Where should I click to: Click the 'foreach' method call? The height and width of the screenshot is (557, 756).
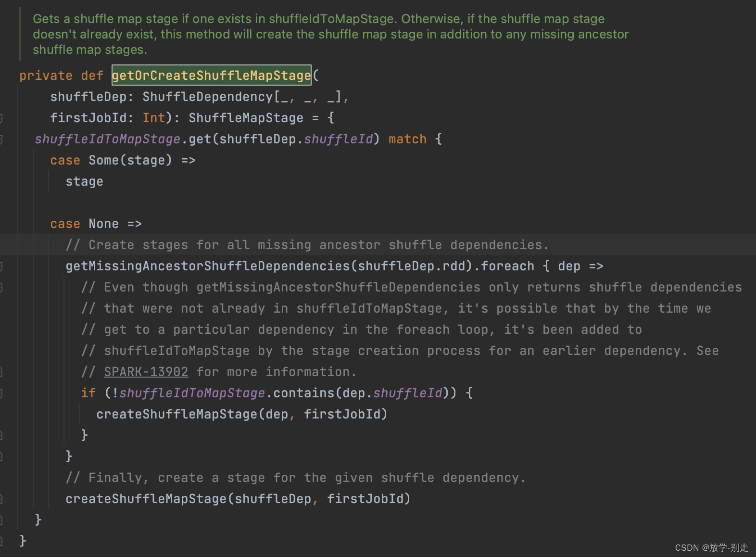(x=508, y=266)
